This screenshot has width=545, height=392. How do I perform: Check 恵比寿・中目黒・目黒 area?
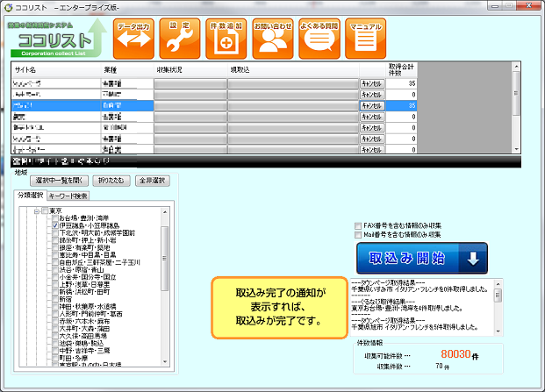[55, 255]
